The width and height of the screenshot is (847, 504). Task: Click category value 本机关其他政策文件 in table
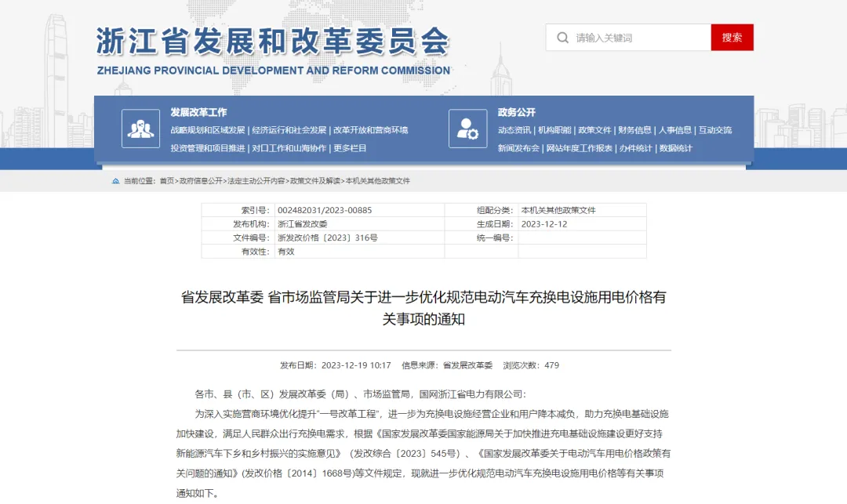tap(558, 210)
